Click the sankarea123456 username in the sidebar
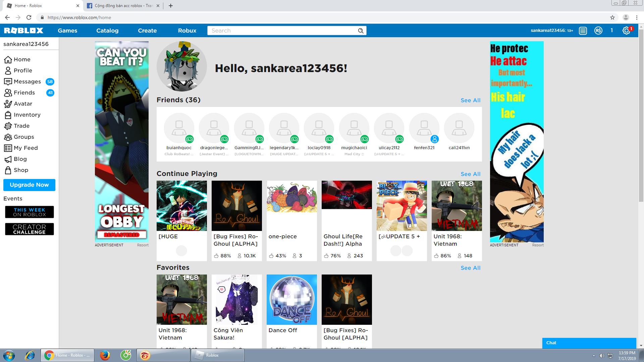 point(26,44)
